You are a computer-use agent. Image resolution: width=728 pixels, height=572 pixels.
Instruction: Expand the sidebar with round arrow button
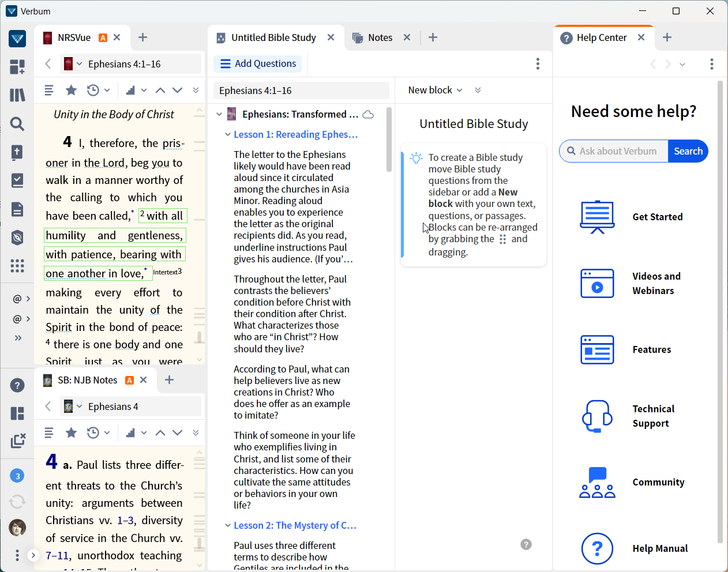point(33,555)
